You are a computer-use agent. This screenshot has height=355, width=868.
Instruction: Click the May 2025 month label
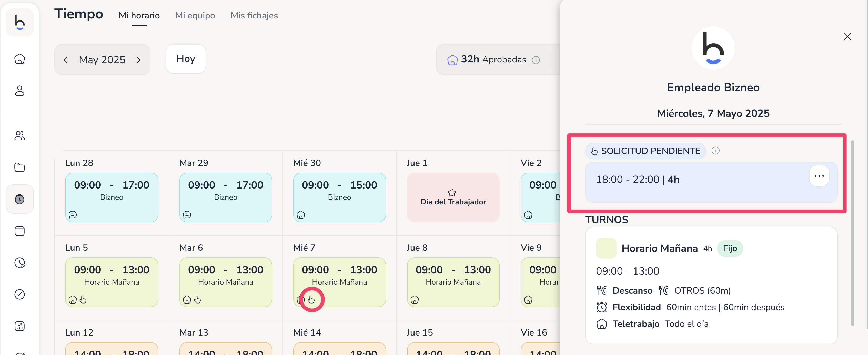click(x=102, y=60)
